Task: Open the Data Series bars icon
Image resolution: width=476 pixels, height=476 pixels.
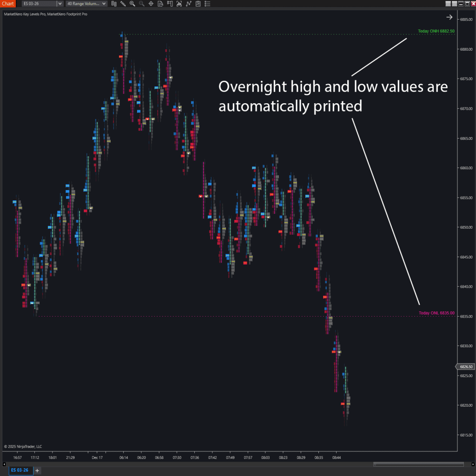Action: point(113,4)
